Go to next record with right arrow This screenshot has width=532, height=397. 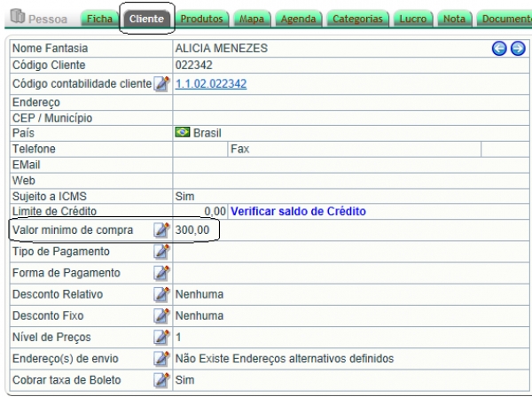click(x=518, y=48)
